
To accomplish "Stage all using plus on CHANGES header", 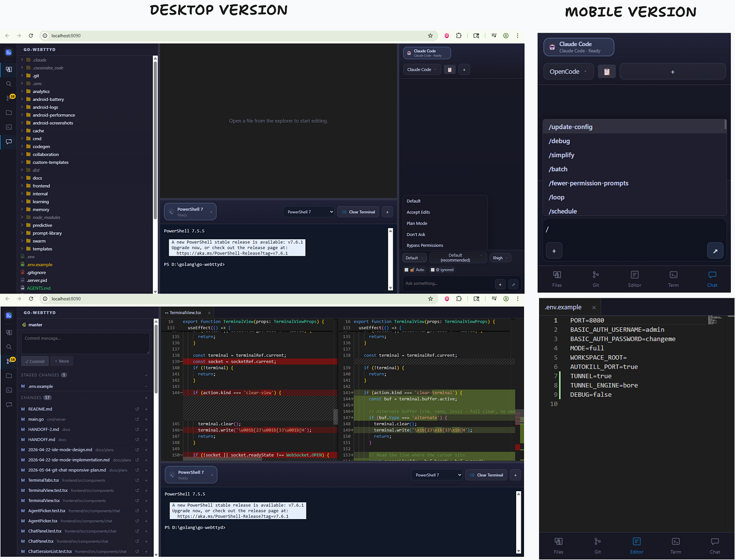I will pos(146,398).
